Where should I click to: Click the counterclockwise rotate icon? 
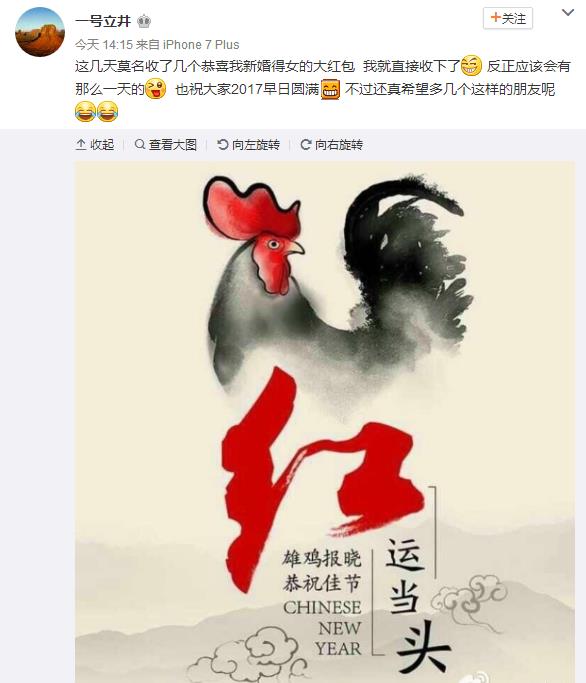point(223,145)
